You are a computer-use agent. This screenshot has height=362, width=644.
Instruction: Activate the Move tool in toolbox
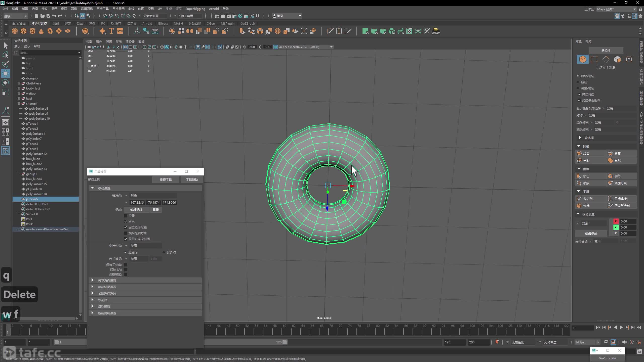6,73
